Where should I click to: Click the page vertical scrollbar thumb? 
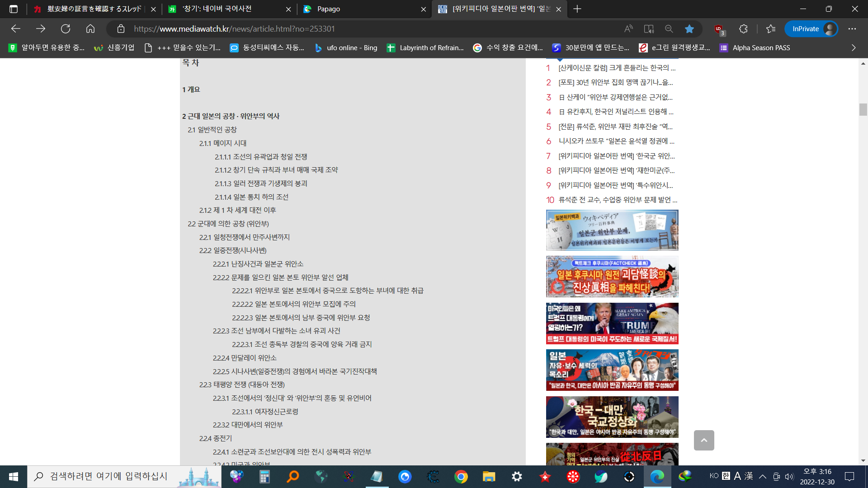pyautogui.click(x=863, y=109)
